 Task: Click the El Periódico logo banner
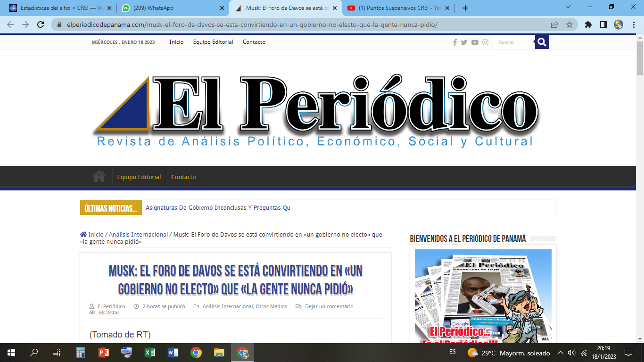pos(316,111)
